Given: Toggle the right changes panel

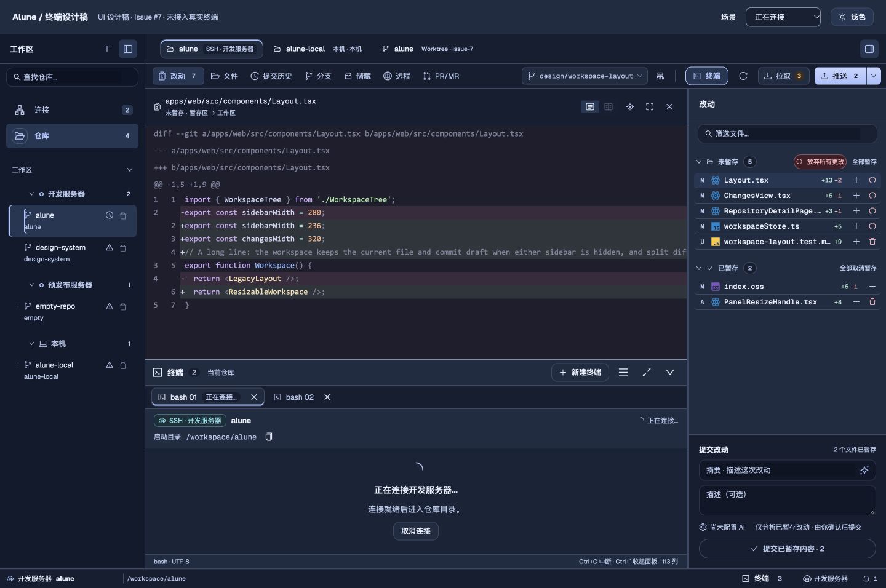Looking at the screenshot, I should (x=869, y=49).
